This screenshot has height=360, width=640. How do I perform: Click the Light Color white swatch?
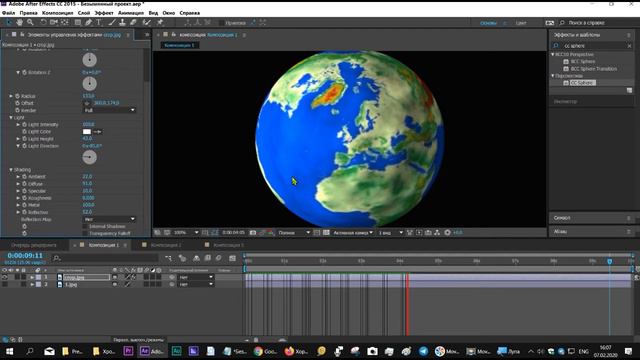87,132
